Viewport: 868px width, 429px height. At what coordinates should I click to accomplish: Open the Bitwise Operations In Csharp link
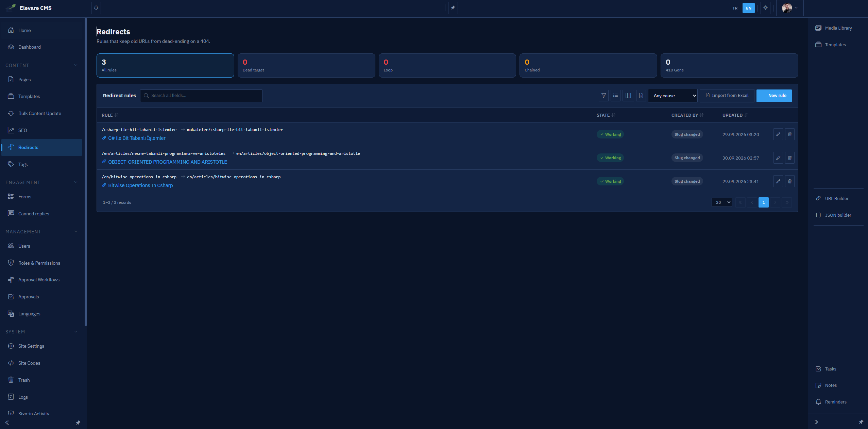(140, 185)
